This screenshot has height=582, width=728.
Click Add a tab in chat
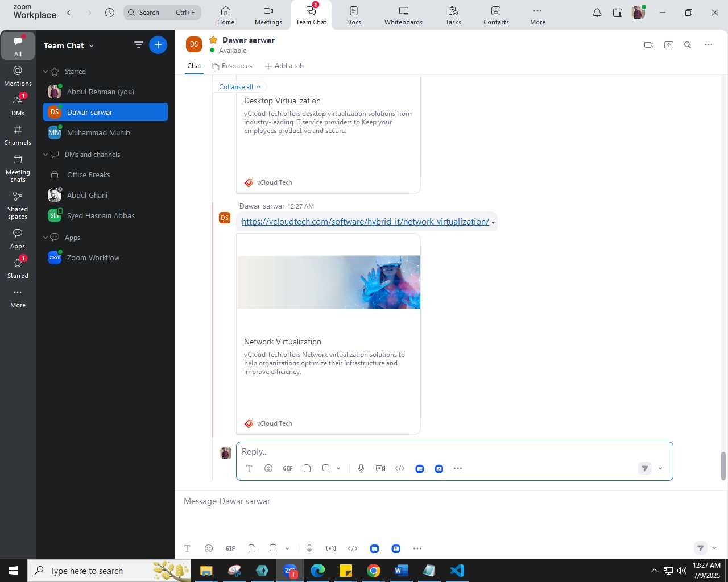[x=284, y=66]
